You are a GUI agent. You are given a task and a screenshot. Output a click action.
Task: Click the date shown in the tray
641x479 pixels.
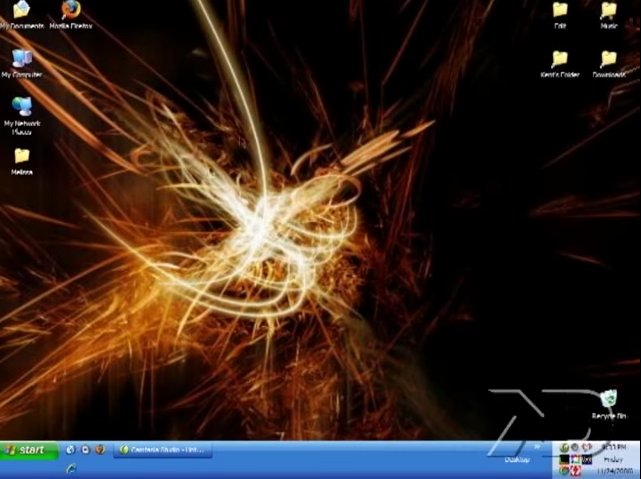click(x=616, y=471)
